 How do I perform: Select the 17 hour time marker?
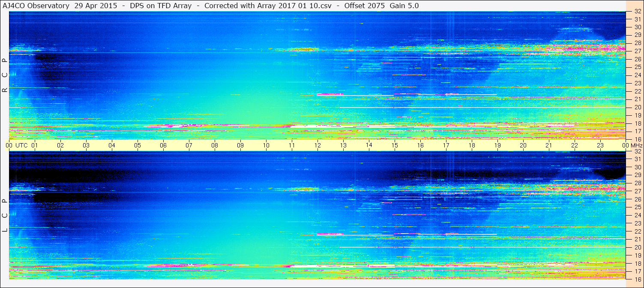(446, 145)
